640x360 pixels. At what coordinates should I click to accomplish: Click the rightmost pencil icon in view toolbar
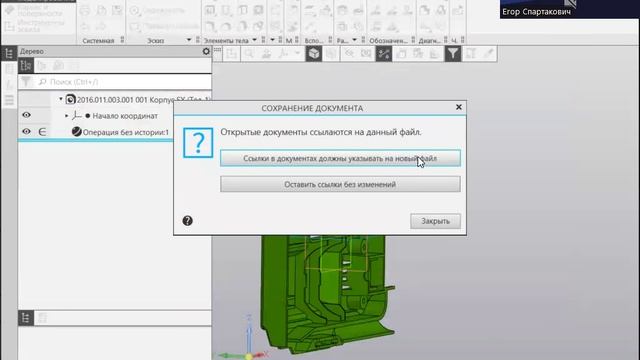[488, 54]
